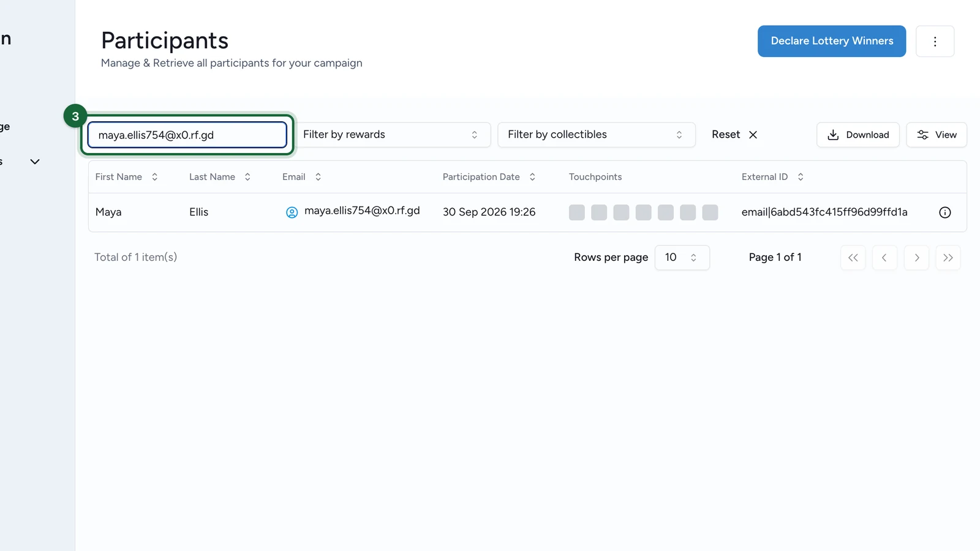The width and height of the screenshot is (980, 551).
Task: Sort by External ID column arrows
Action: point(801,177)
